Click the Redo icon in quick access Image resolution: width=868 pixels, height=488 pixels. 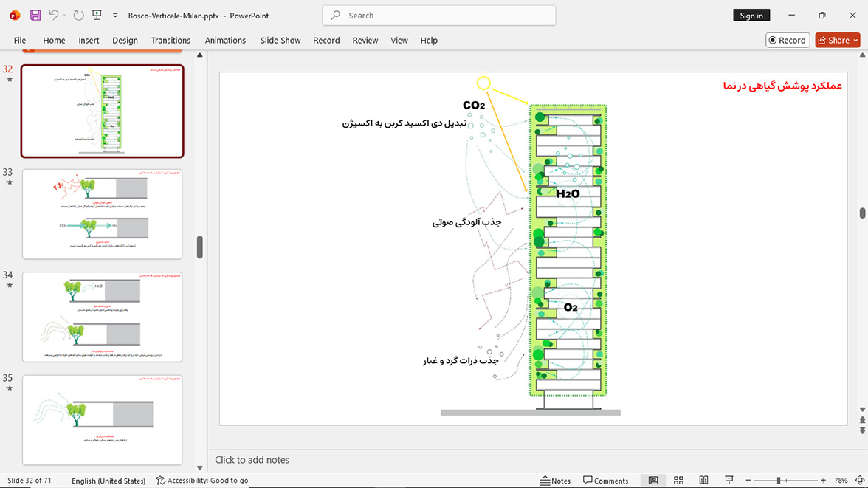[x=78, y=16]
